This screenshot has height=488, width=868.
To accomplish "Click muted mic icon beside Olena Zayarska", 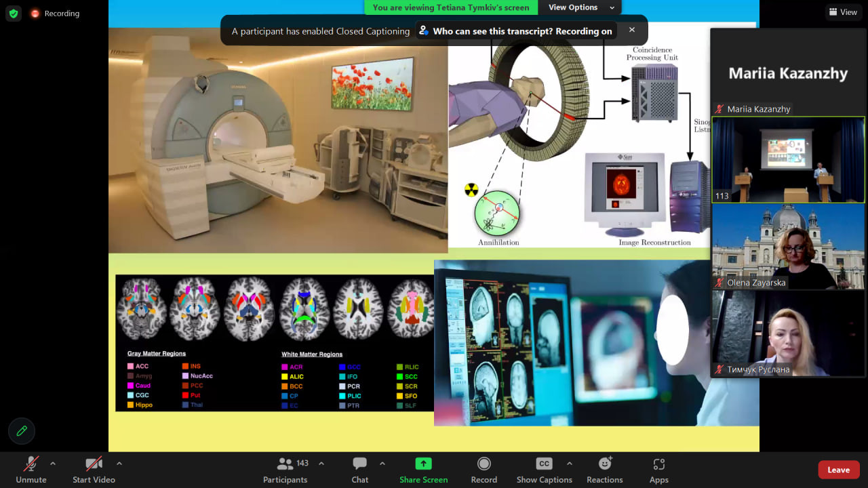I will point(719,283).
